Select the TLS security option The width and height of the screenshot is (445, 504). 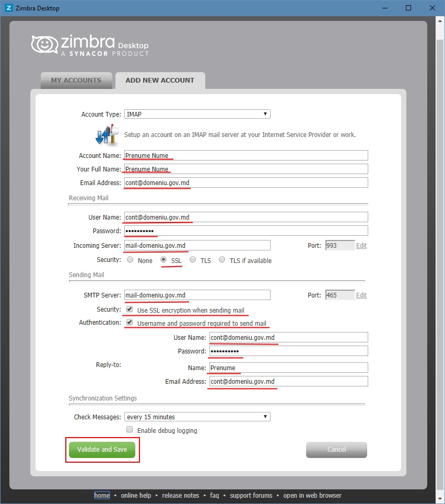pos(193,259)
